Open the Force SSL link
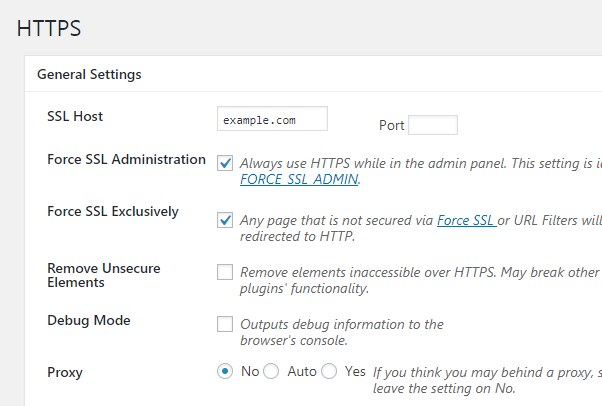The image size is (602, 406). 467,220
